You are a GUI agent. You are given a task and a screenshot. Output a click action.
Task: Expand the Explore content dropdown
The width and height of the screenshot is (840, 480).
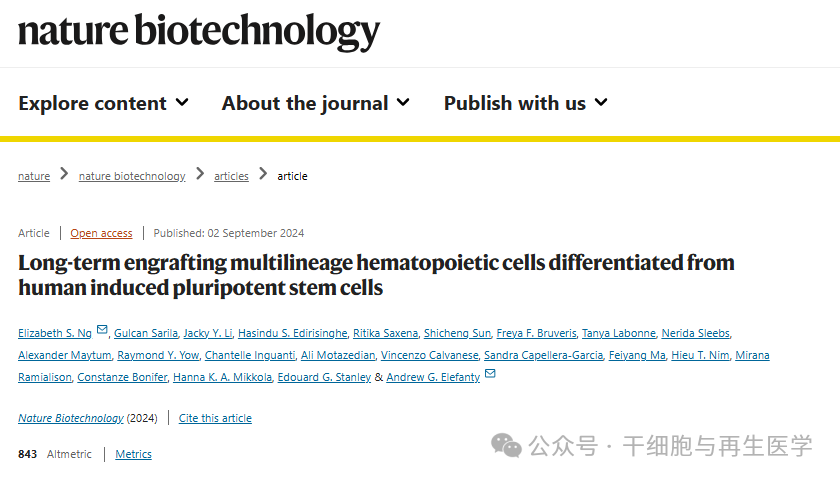coord(103,103)
